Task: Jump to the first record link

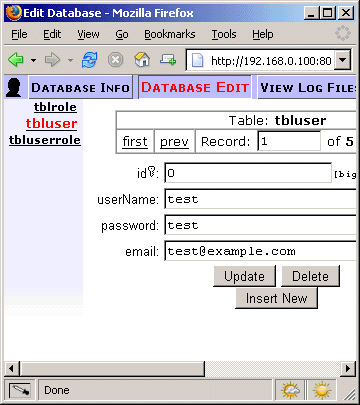Action: [135, 141]
